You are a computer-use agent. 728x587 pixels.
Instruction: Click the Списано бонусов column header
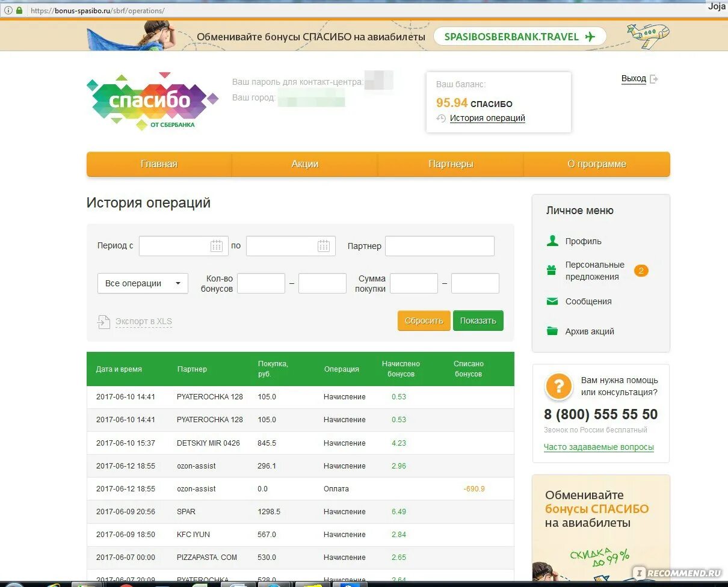pos(469,369)
